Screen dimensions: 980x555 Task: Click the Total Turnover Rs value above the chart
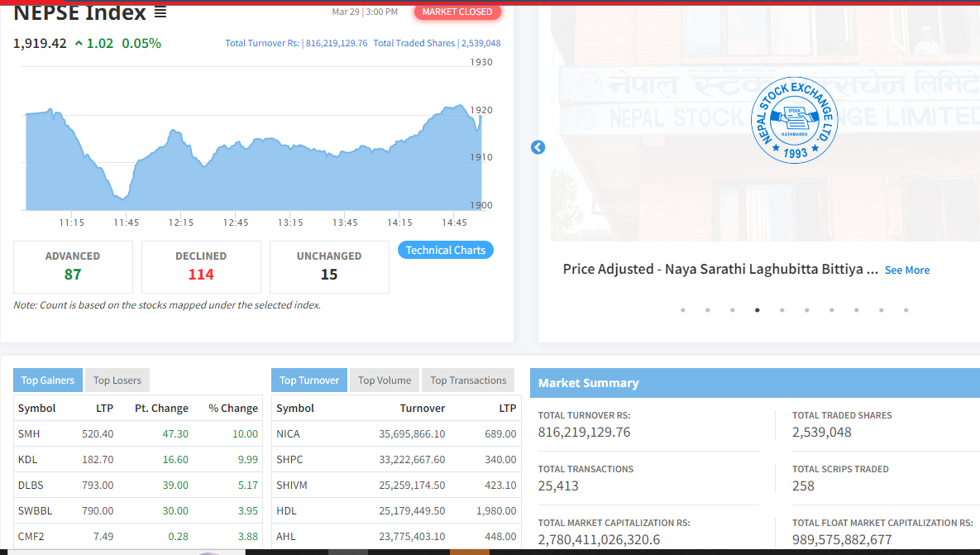(337, 43)
